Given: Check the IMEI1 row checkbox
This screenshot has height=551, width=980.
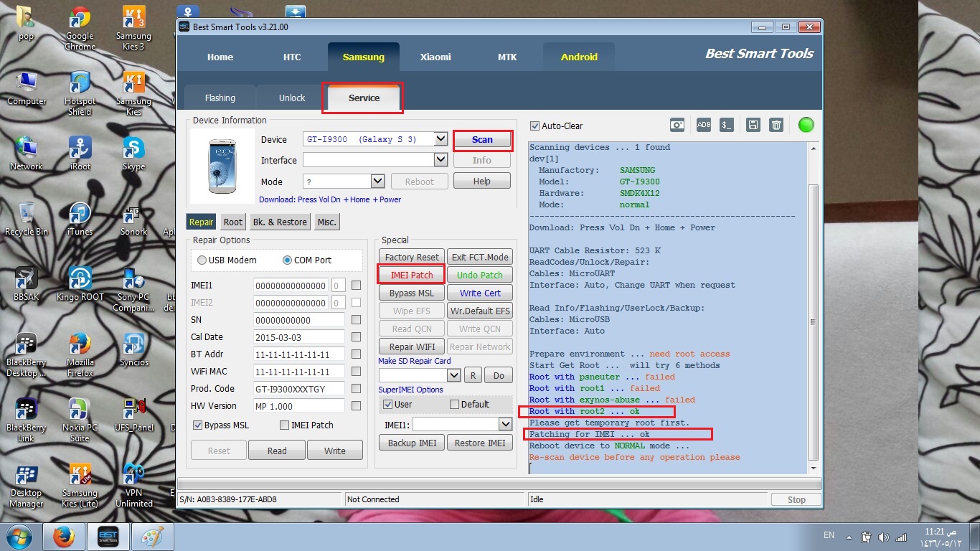Looking at the screenshot, I should [356, 285].
